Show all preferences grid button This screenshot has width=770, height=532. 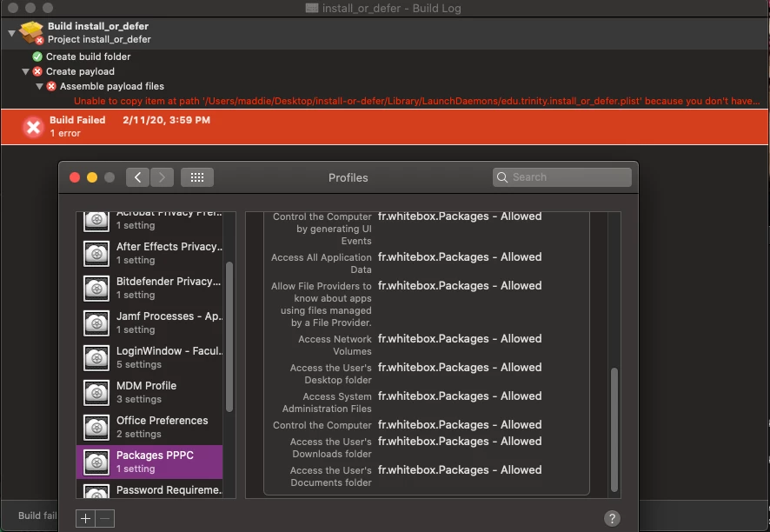[x=197, y=177]
